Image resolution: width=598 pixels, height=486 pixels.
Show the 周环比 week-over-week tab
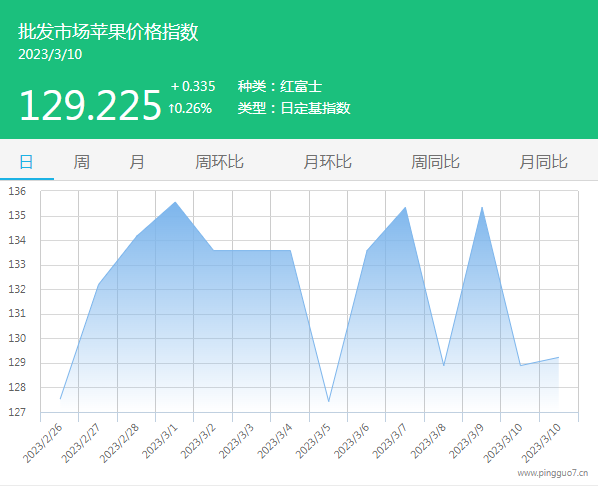click(x=219, y=162)
